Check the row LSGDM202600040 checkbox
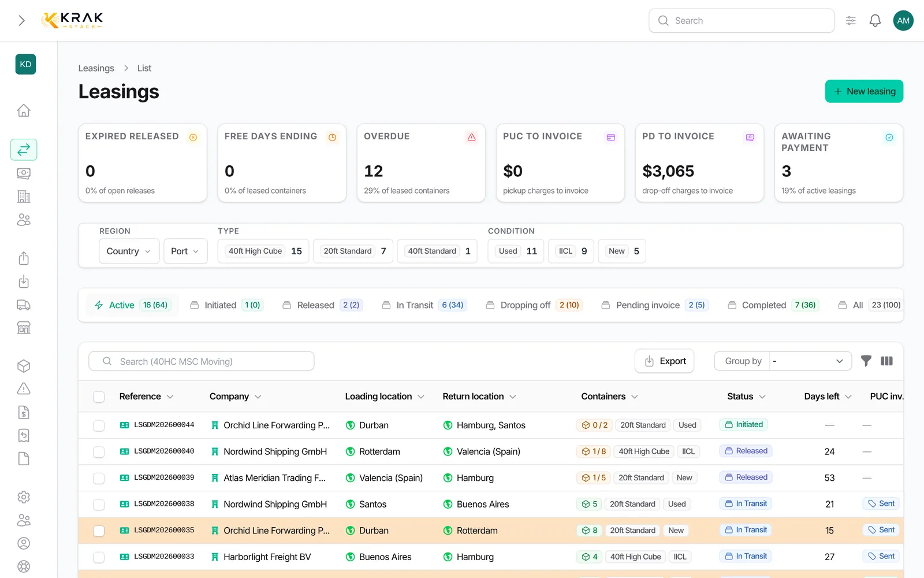Image resolution: width=924 pixels, height=578 pixels. coord(99,452)
